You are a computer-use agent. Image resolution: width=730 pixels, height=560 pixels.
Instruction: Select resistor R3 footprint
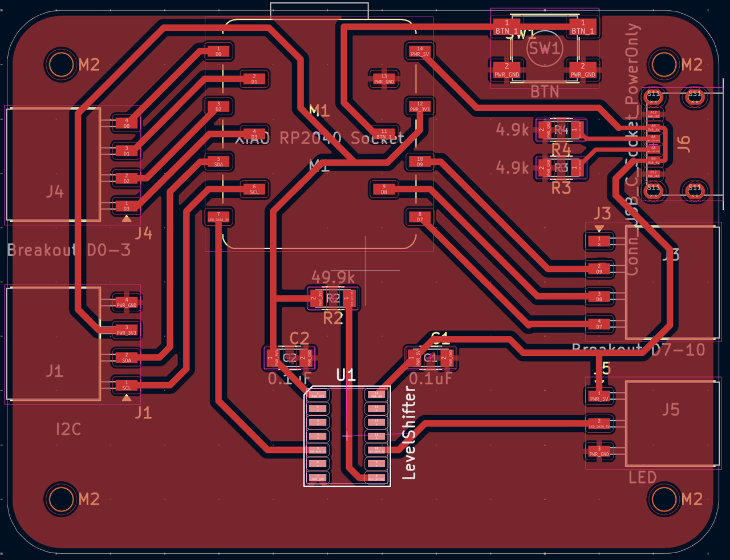click(561, 168)
